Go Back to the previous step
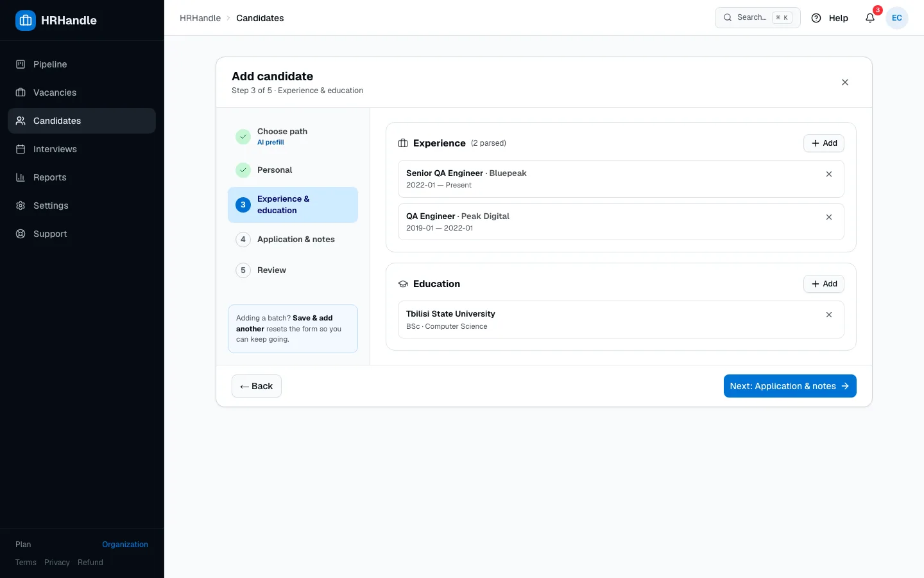 (x=257, y=386)
